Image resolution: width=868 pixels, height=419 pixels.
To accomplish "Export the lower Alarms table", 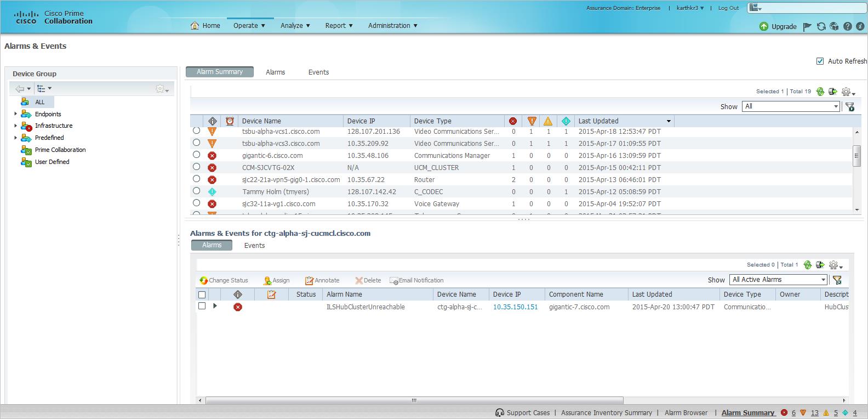I will 820,265.
